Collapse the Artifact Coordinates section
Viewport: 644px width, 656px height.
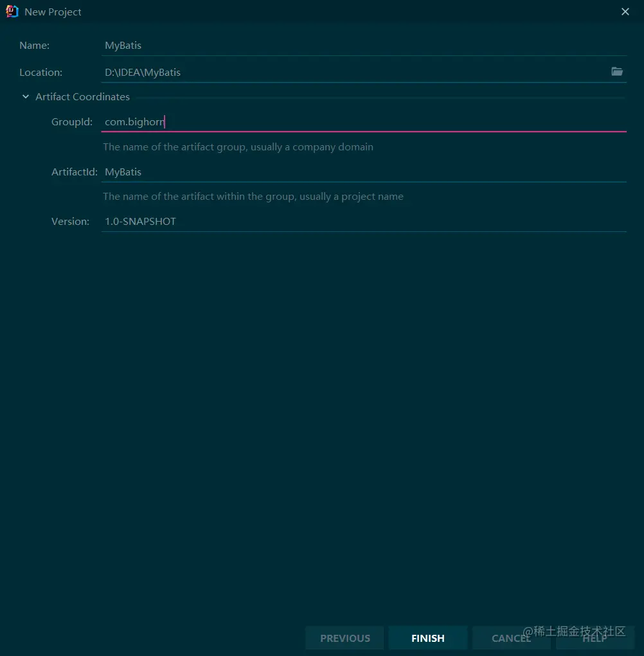(26, 96)
